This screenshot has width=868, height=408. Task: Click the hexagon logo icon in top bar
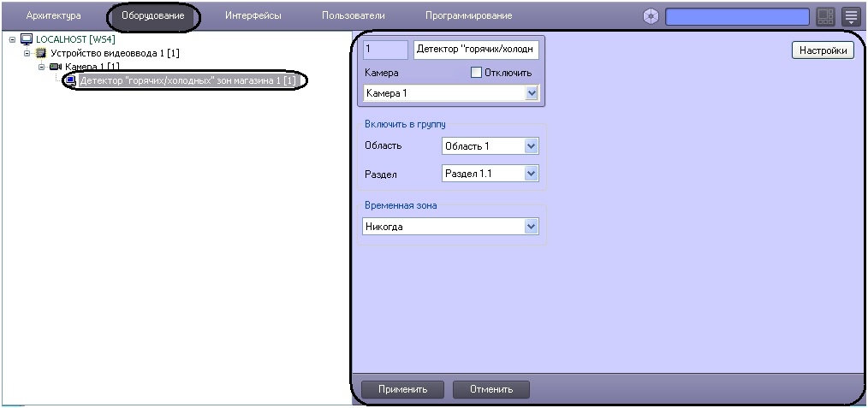point(651,16)
